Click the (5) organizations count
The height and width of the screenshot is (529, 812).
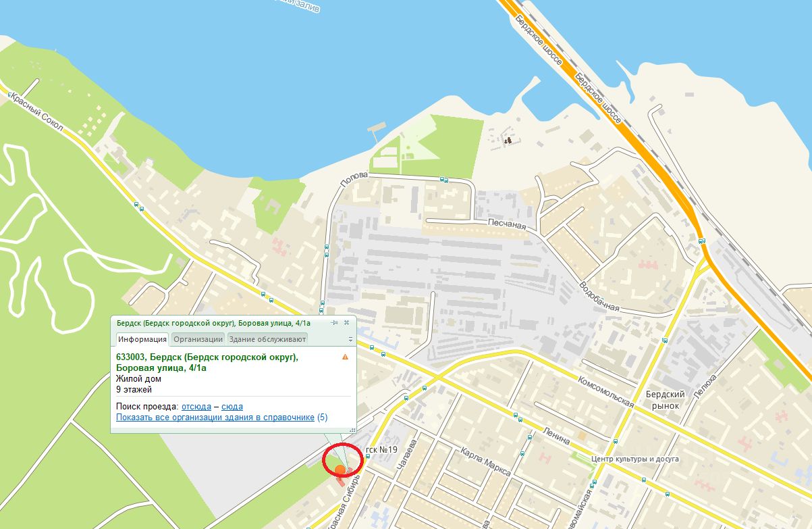pos(323,418)
